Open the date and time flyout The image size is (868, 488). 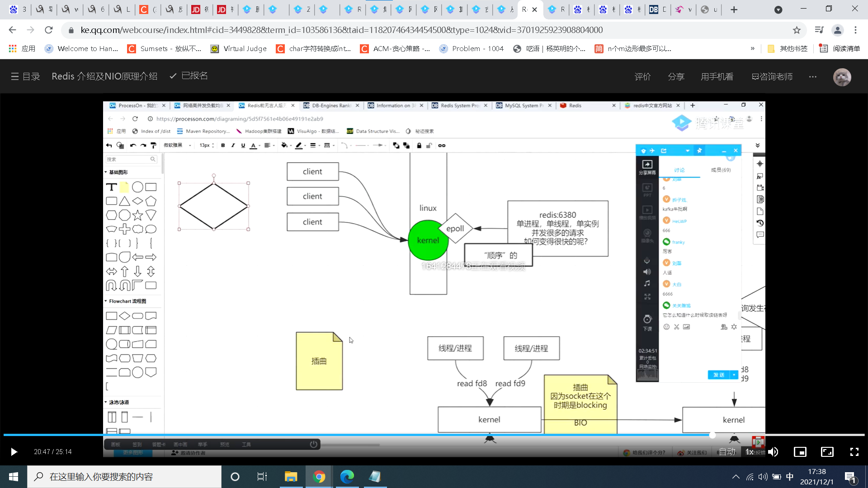tap(817, 477)
